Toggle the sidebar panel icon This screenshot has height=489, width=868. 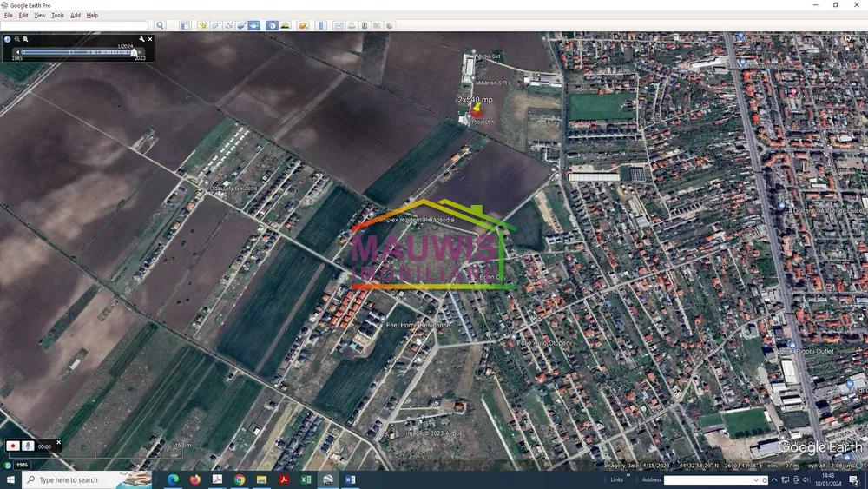click(x=185, y=25)
